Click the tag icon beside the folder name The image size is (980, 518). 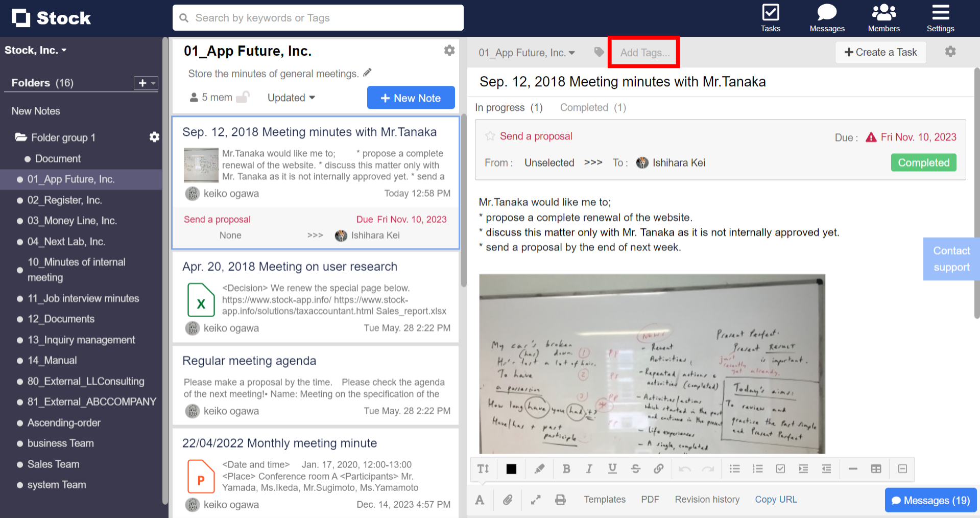point(599,52)
